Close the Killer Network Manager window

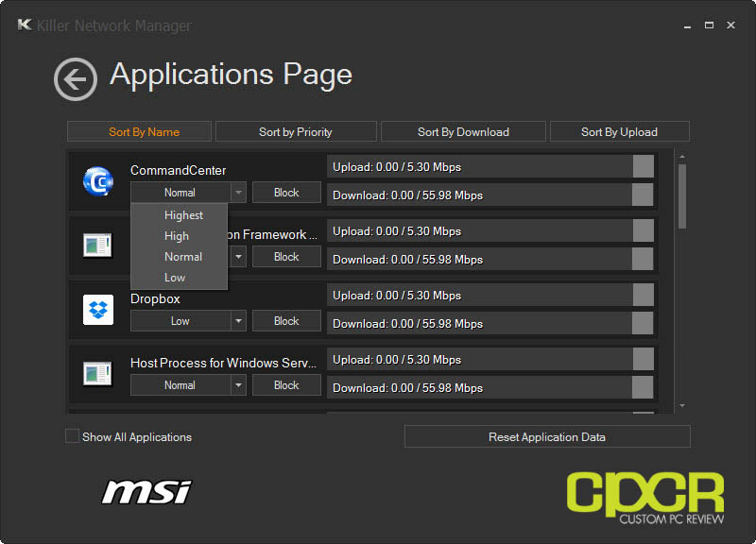(730, 25)
